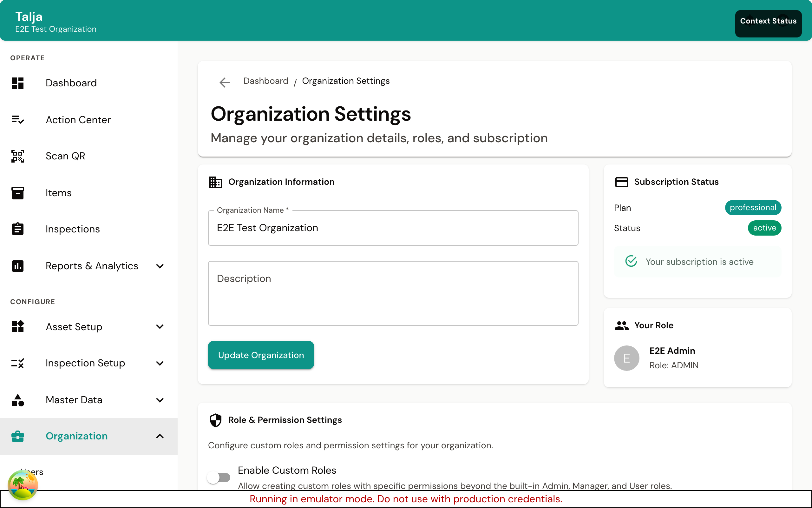Toggle the Enable Custom Roles switch

[219, 478]
